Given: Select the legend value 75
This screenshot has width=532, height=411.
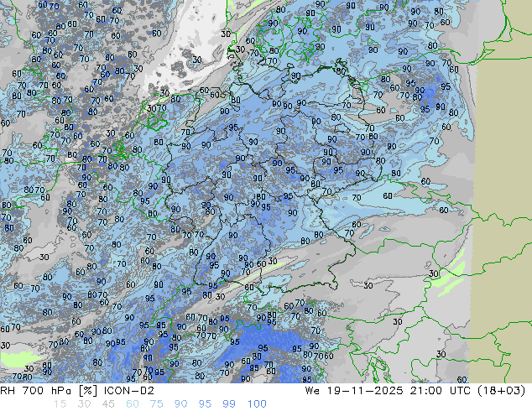Looking at the screenshot, I should pos(156,404).
